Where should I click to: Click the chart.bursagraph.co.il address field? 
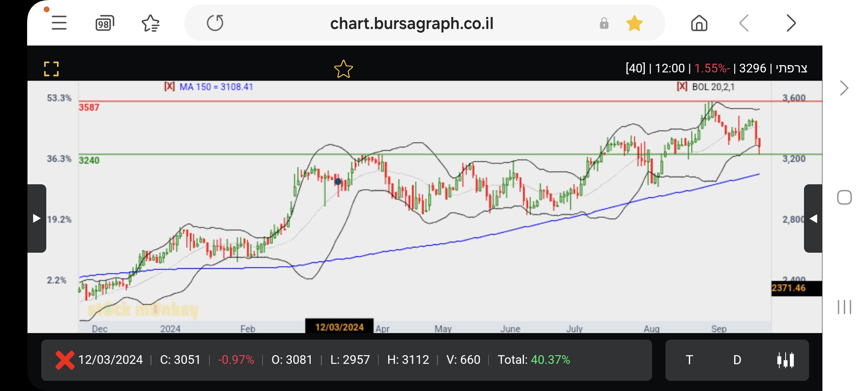(412, 24)
